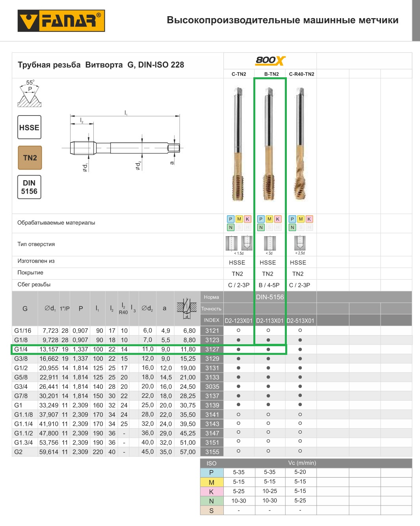Click the C-TN2 column header

click(239, 74)
